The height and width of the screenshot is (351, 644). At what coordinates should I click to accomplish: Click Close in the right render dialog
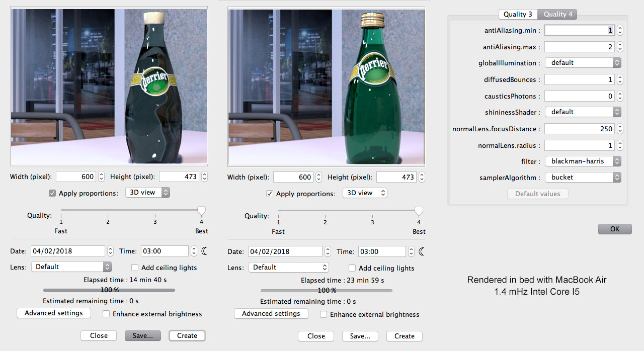[x=316, y=336]
